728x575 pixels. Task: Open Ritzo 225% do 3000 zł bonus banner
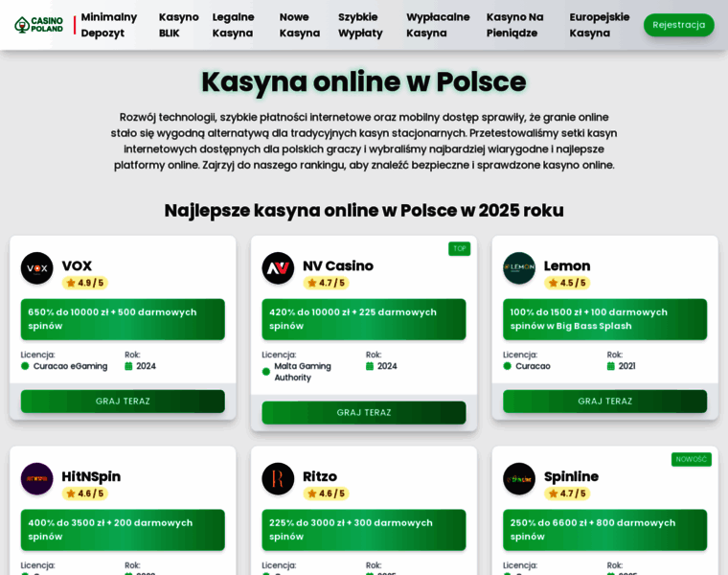point(364,530)
